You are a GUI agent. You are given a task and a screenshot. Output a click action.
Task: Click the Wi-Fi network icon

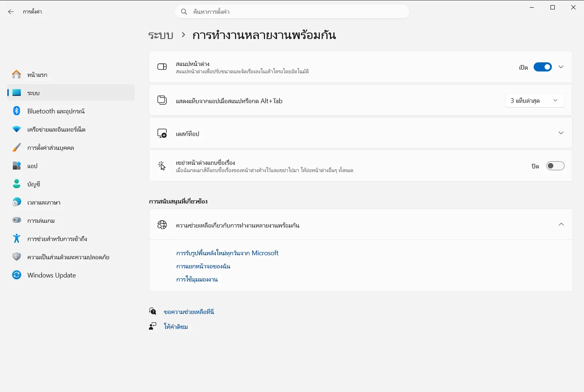click(x=16, y=129)
